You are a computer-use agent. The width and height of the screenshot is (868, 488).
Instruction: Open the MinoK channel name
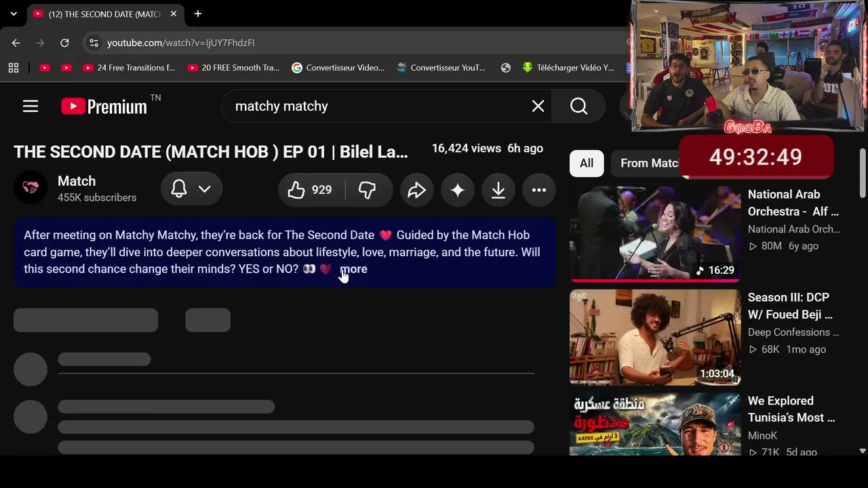[762, 436]
